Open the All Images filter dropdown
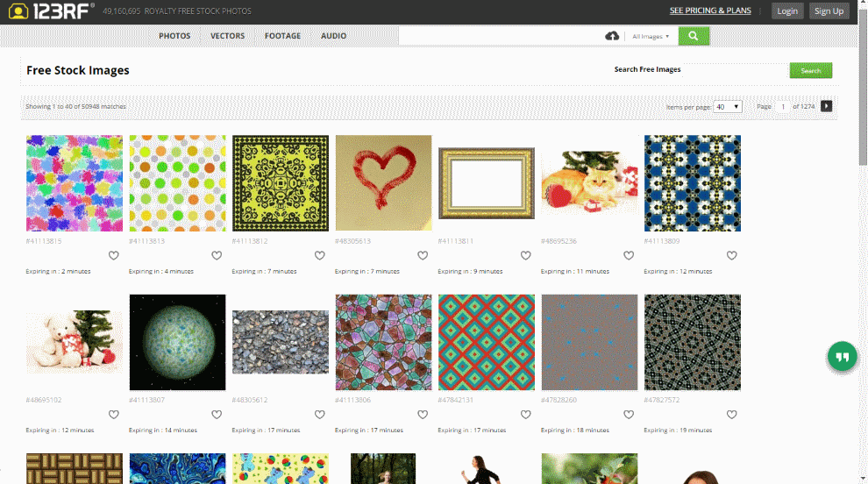The image size is (868, 484). 651,37
